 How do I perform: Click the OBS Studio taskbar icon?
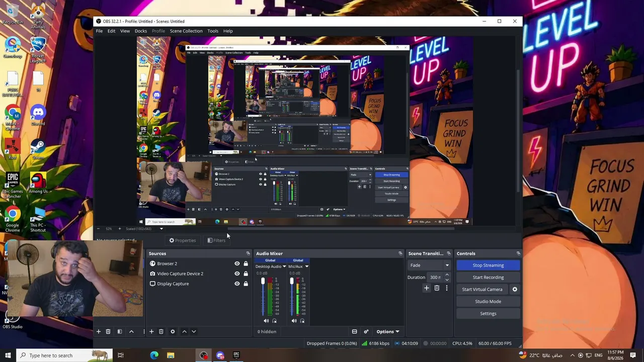204,355
